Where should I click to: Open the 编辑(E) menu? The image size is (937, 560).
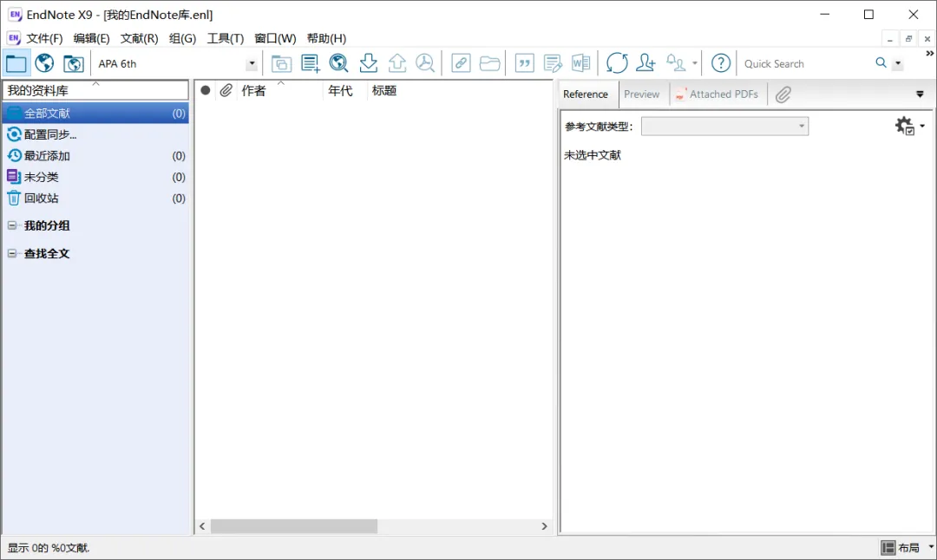tap(91, 38)
